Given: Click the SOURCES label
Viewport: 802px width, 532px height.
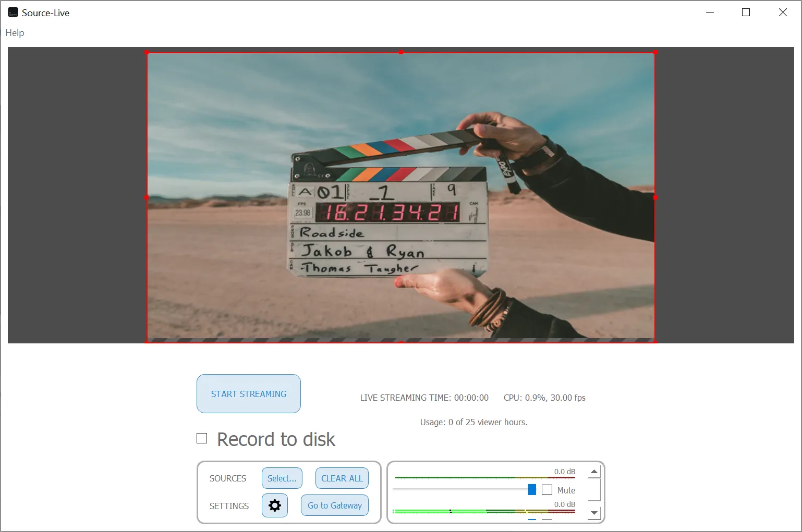Looking at the screenshot, I should (x=228, y=478).
